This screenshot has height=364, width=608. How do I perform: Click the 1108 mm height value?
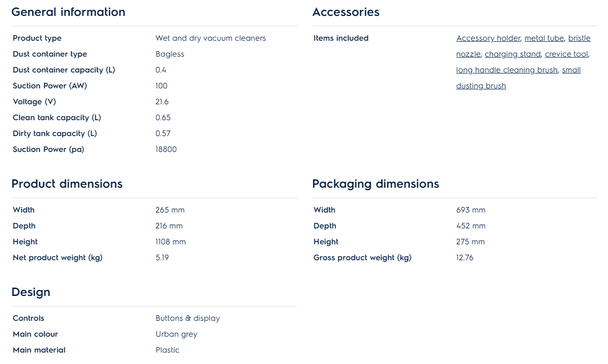tap(170, 242)
